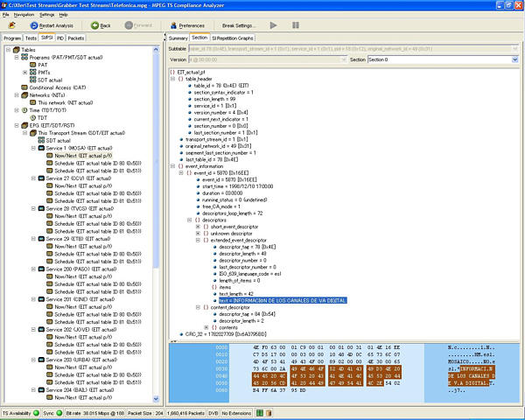
Task: Open the Navigation menu
Action: coord(24,15)
